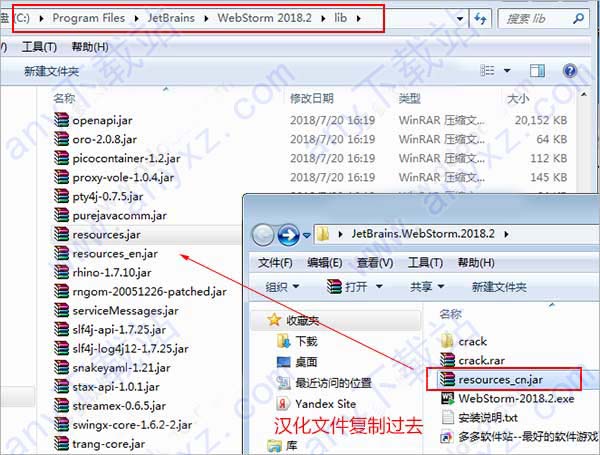Expand the chevron after JetBrains in path
Viewport: 600px width, 455px height.
[x=206, y=18]
